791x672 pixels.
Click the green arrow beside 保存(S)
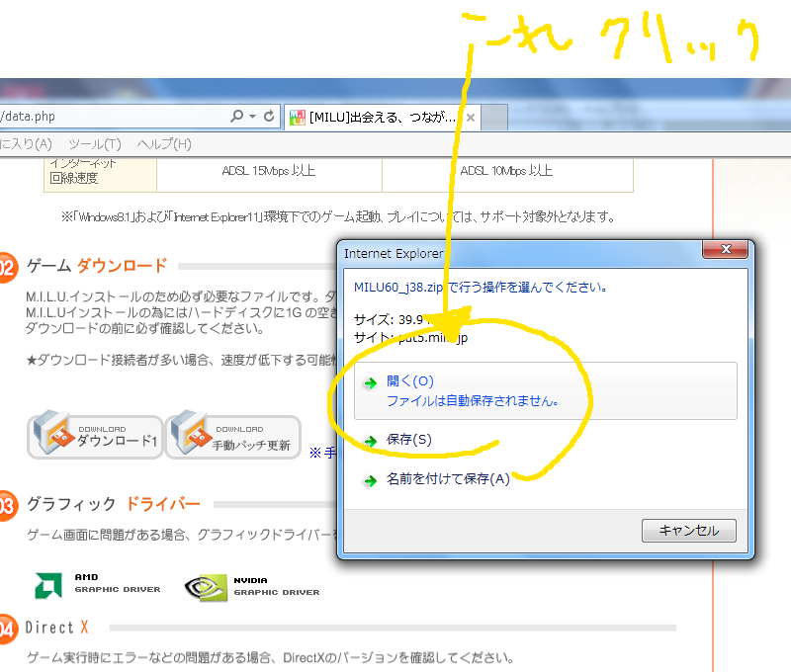point(371,441)
